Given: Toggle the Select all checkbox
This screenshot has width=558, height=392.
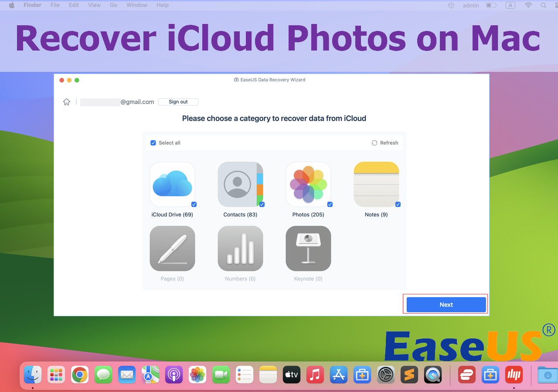Looking at the screenshot, I should click(x=153, y=143).
